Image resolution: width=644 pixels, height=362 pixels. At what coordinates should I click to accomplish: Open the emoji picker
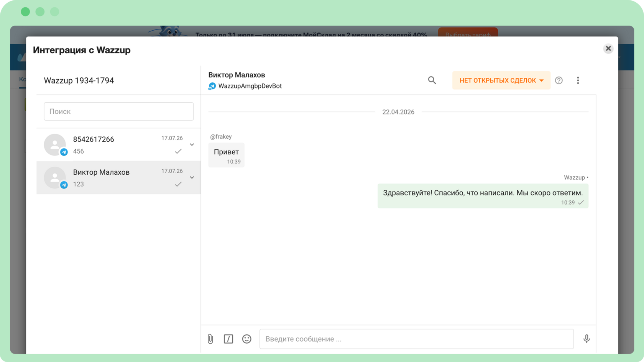247,339
